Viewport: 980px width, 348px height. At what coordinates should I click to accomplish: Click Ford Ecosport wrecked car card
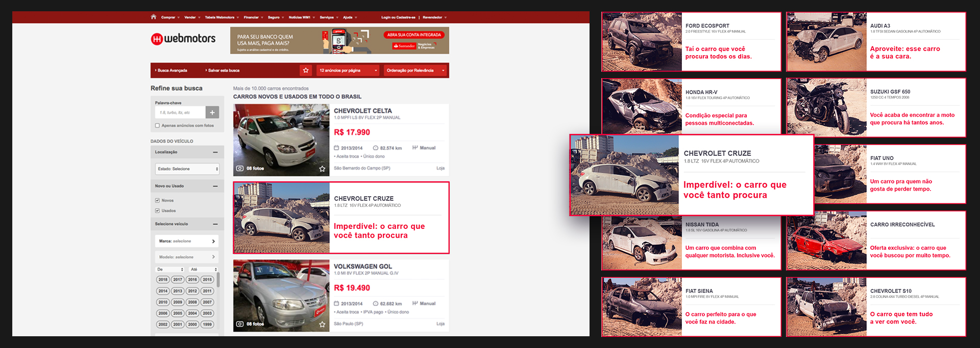coord(691,42)
